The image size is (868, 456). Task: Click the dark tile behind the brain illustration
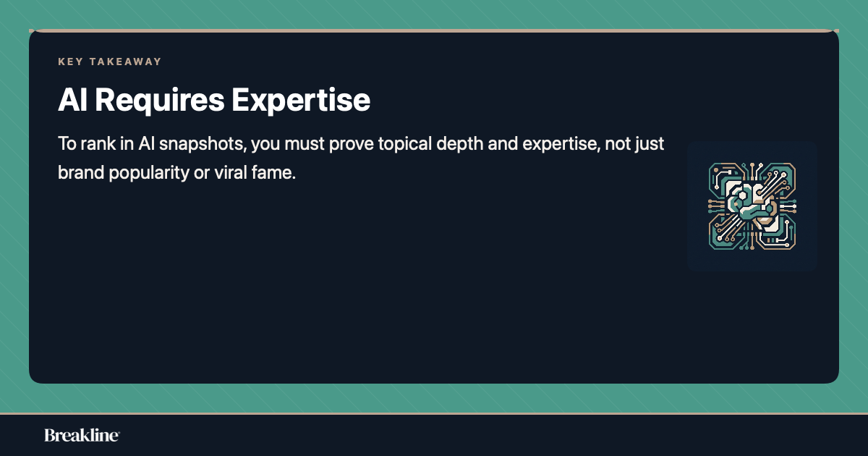pyautogui.click(x=752, y=206)
